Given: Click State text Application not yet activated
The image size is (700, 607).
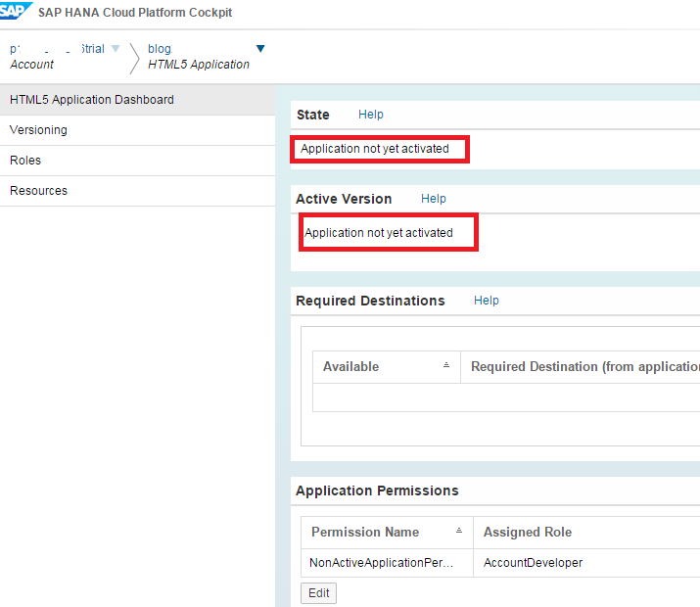Looking at the screenshot, I should click(375, 149).
